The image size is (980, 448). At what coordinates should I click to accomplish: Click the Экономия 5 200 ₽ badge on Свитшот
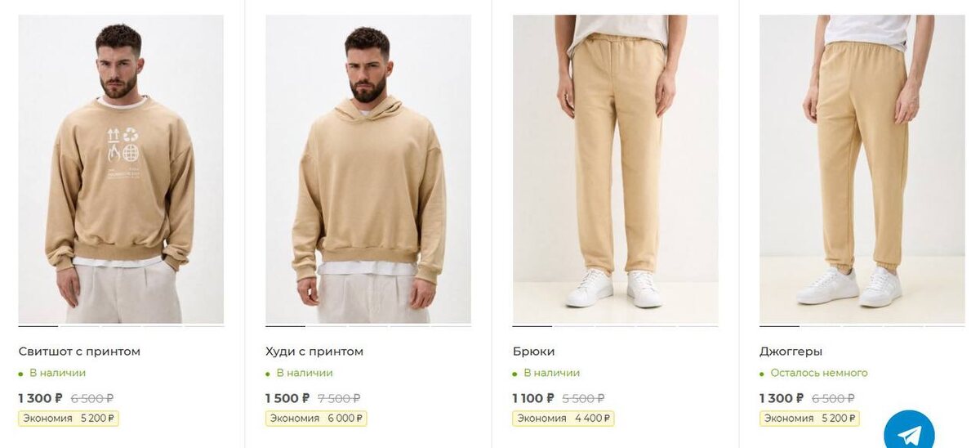[69, 419]
